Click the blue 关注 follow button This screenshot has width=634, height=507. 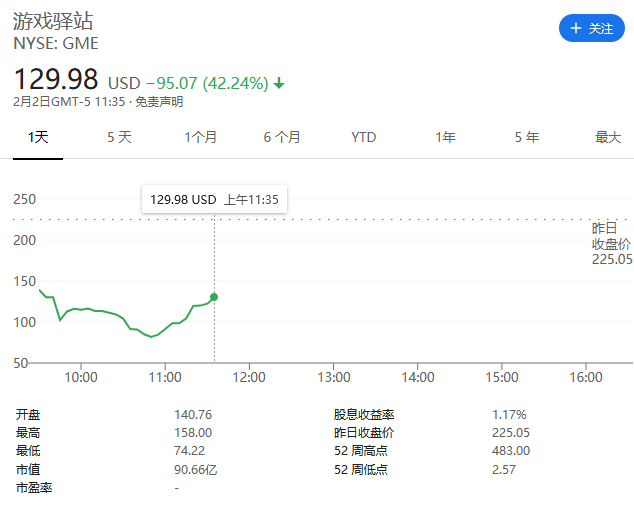(591, 29)
